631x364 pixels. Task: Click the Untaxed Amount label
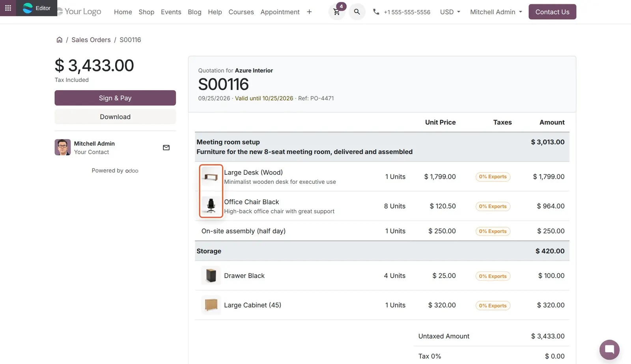tap(444, 336)
